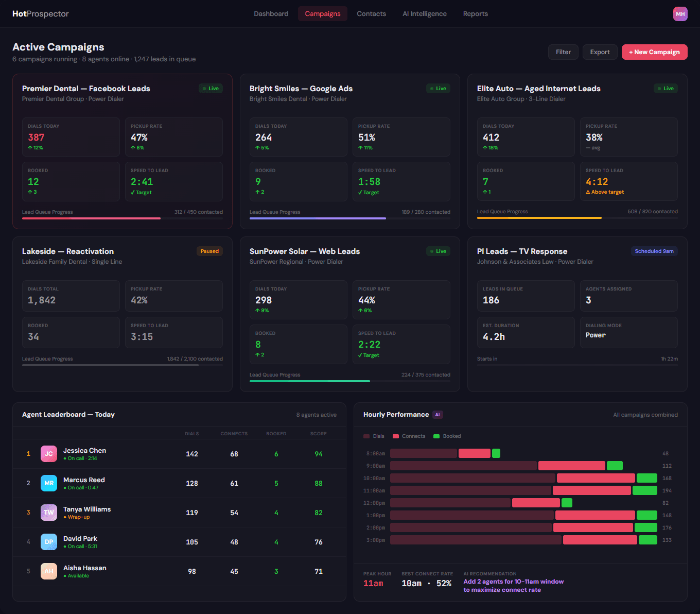Toggle the Connects legend item

pos(409,436)
